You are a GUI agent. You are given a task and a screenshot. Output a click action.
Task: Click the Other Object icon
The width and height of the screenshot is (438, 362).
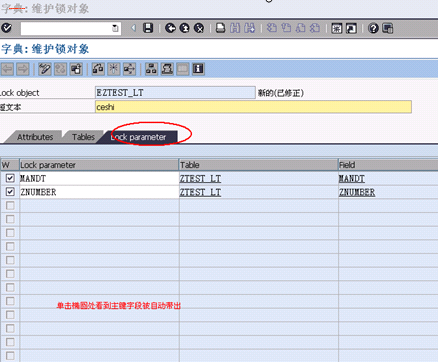tap(76, 69)
